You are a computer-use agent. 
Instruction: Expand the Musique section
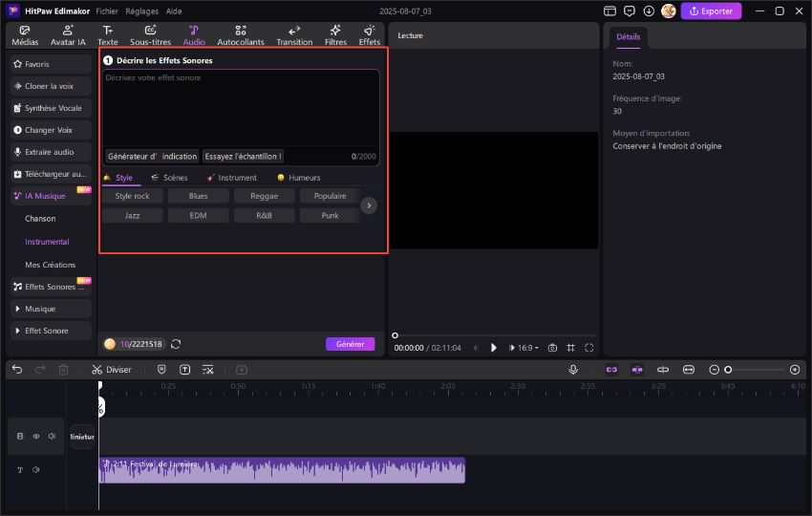coord(51,309)
